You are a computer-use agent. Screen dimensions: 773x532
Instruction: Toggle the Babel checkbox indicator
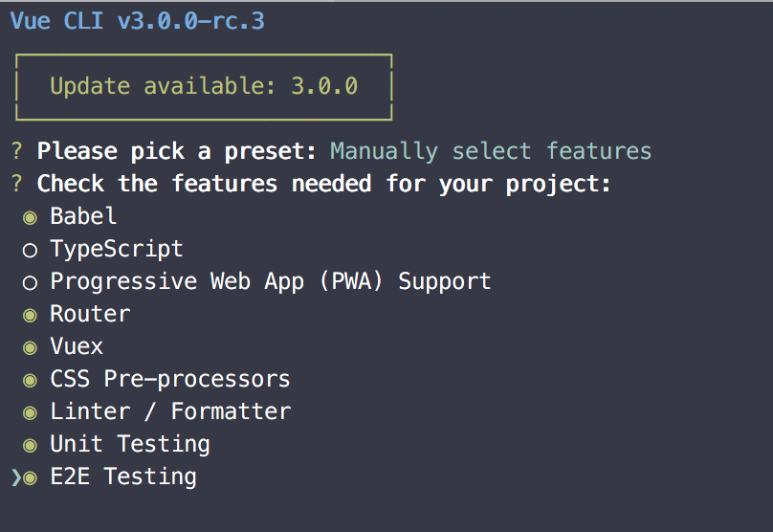pyautogui.click(x=30, y=217)
